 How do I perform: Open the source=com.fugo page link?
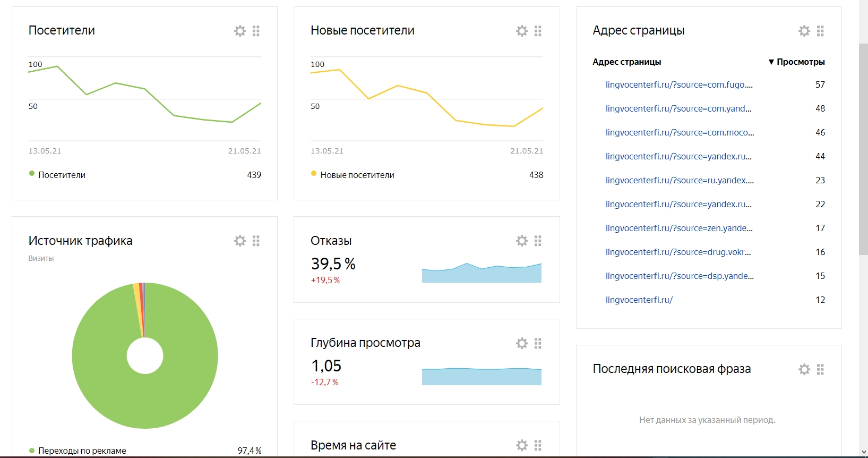tap(679, 84)
